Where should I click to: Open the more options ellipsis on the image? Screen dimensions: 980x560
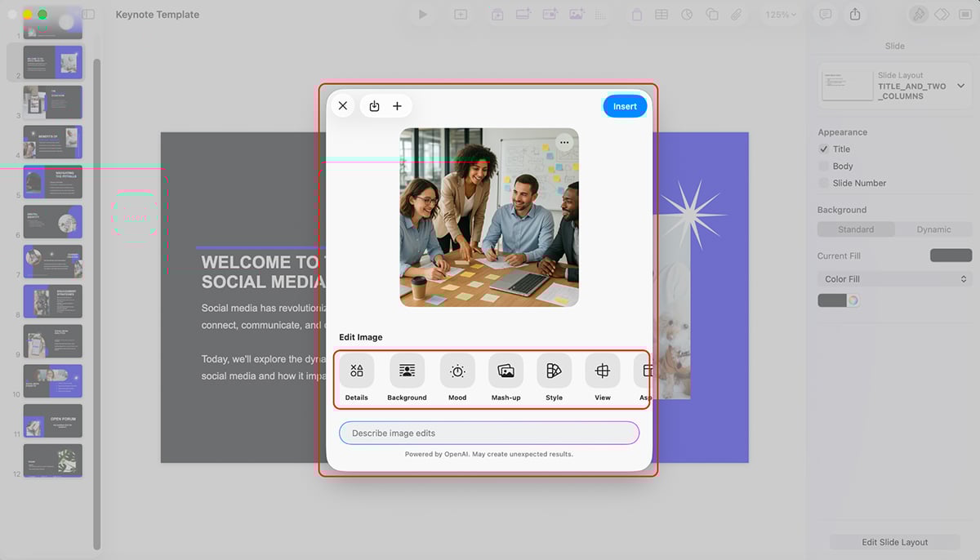click(564, 142)
